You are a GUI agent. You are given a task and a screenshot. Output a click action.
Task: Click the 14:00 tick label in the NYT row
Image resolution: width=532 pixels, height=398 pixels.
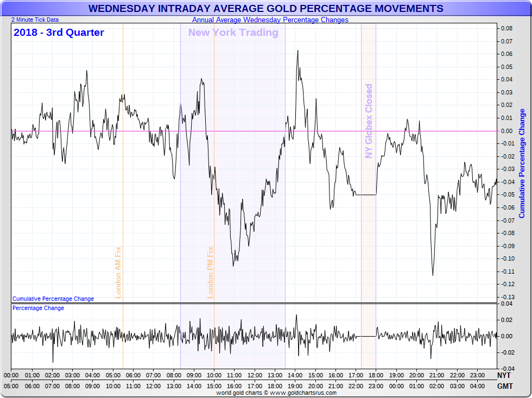pyautogui.click(x=295, y=375)
